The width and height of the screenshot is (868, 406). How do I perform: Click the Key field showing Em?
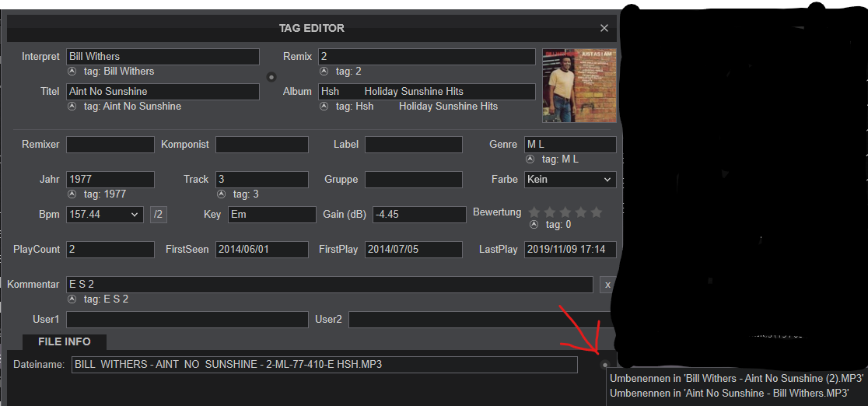click(x=271, y=215)
